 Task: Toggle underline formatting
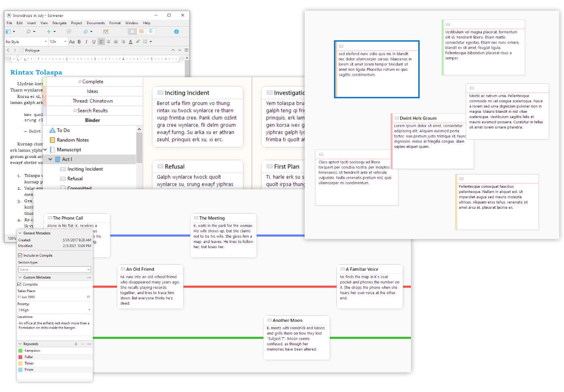pyautogui.click(x=93, y=41)
